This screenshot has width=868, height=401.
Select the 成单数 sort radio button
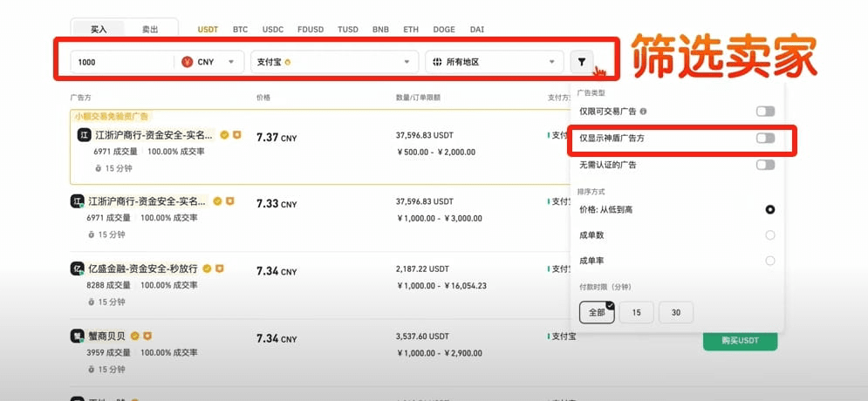click(x=769, y=234)
